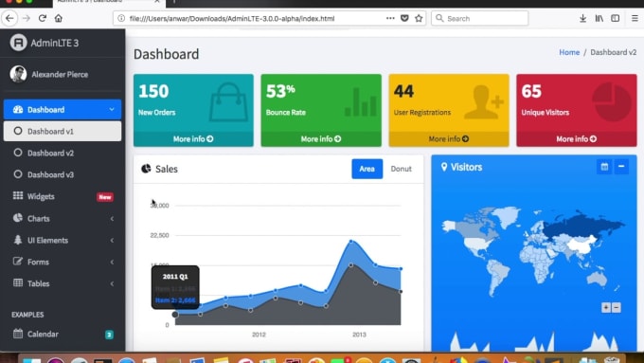Collapse the Visitors card with minus button
644x363 pixels.
[621, 167]
